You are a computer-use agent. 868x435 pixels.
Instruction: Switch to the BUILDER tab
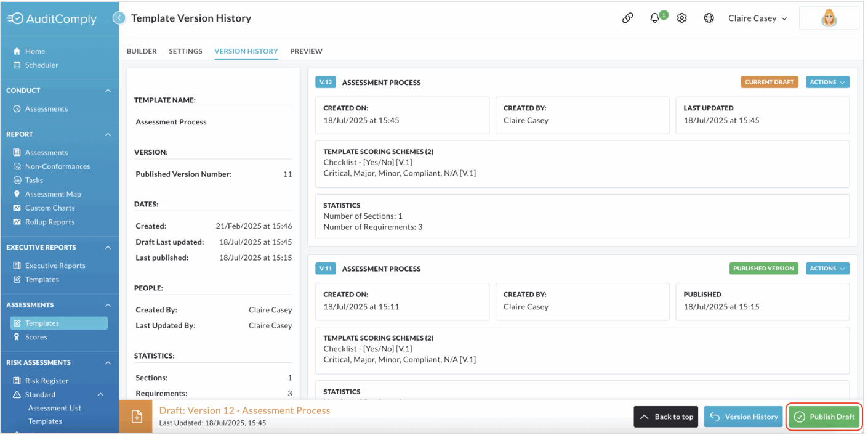point(142,51)
